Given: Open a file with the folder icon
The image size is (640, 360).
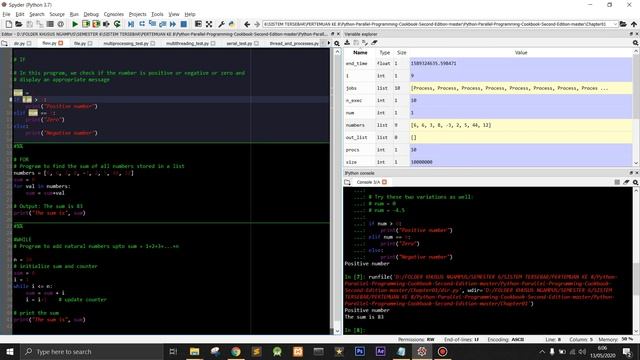Looking at the screenshot, I should (x=19, y=24).
